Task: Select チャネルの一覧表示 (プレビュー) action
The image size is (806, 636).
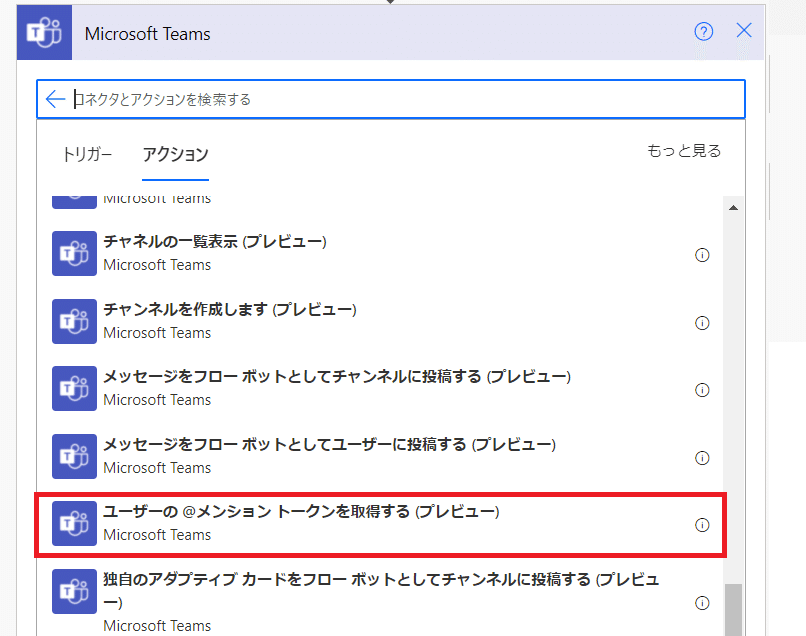Action: click(x=380, y=253)
